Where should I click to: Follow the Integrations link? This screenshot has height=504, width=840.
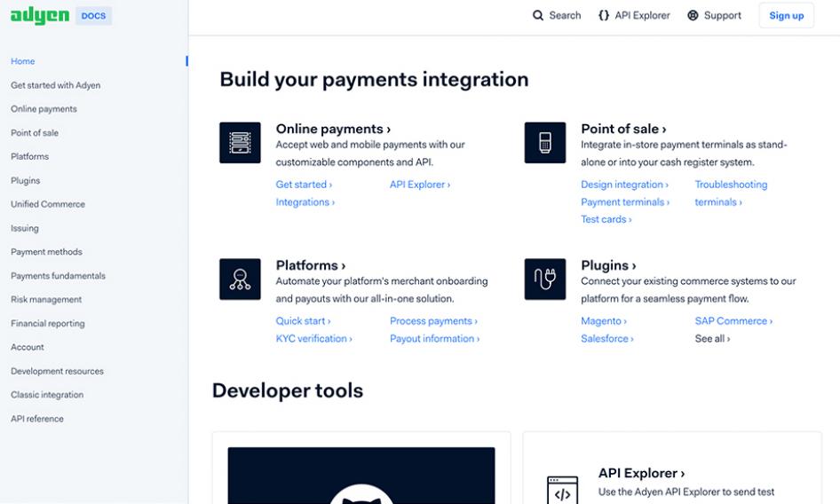click(305, 202)
